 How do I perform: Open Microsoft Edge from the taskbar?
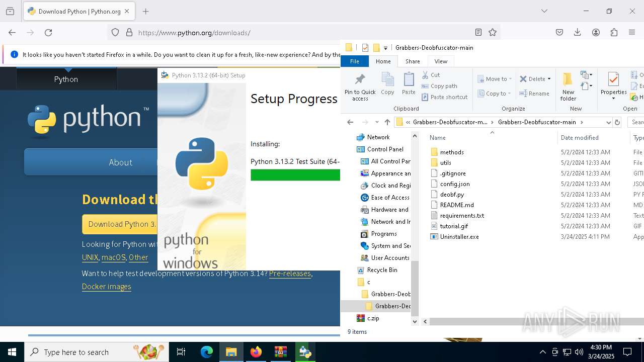[x=207, y=352]
